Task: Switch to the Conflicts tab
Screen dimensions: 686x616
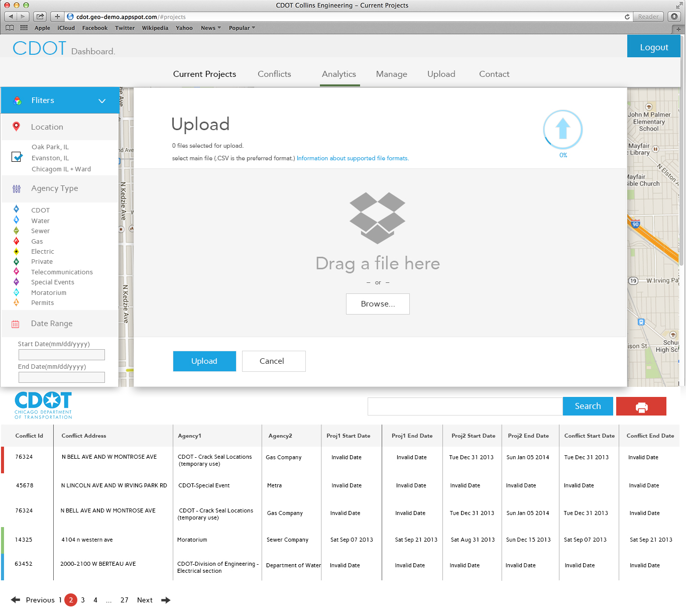Action: point(274,74)
